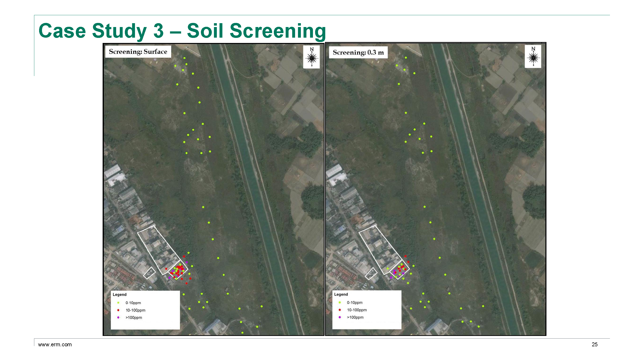Click '0-10ppm' text in Surface legend
This screenshot has width=644, height=362.
click(x=133, y=303)
